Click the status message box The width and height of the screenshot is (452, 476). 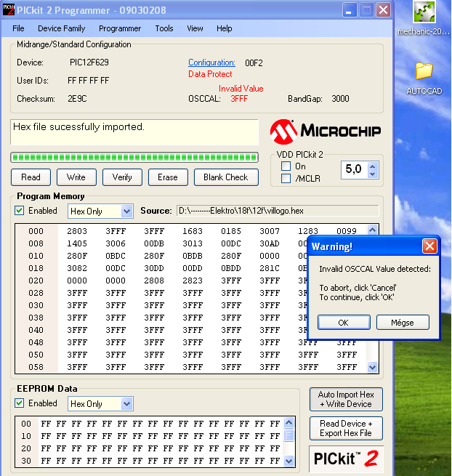[134, 132]
